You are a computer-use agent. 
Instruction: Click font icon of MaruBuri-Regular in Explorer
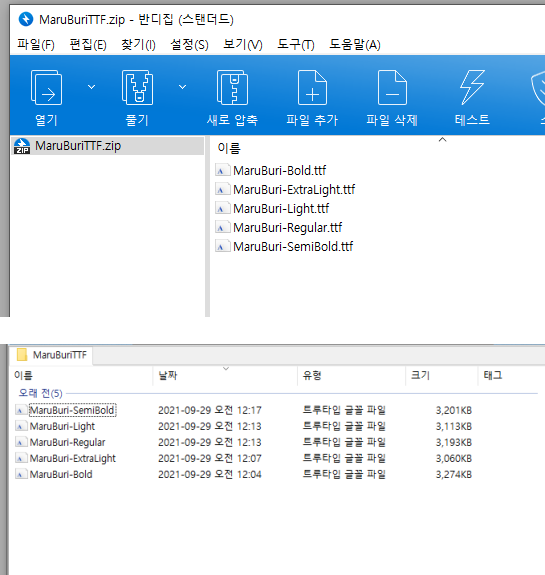coord(21,443)
